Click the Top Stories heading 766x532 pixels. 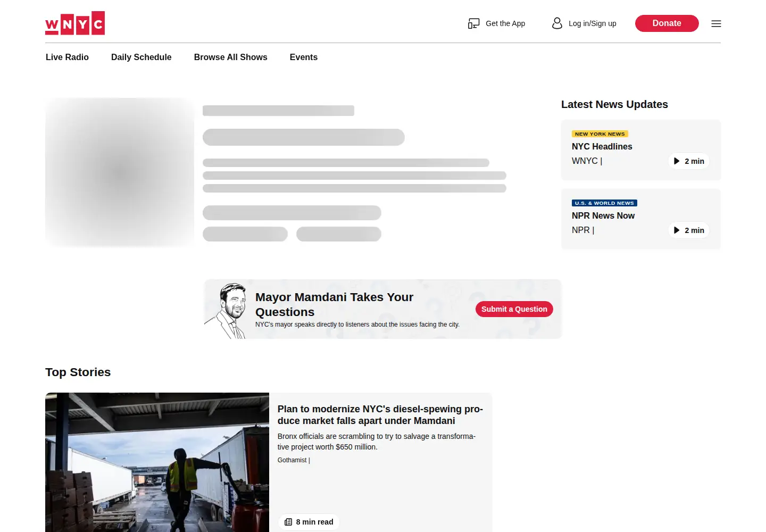coord(78,372)
